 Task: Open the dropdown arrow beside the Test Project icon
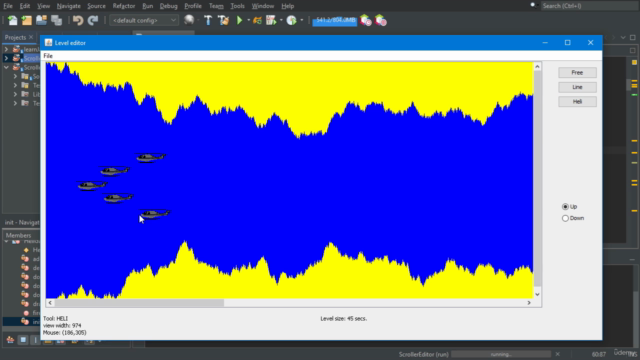pyautogui.click(x=281, y=20)
